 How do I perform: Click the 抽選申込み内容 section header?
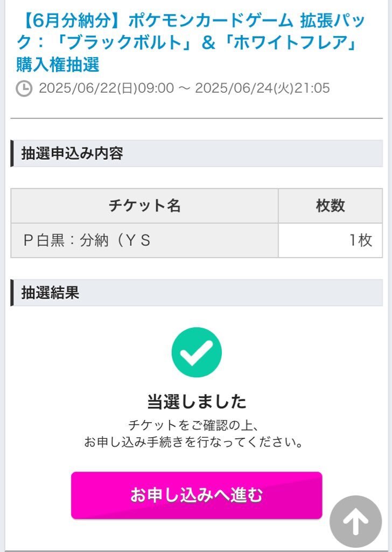(x=197, y=153)
